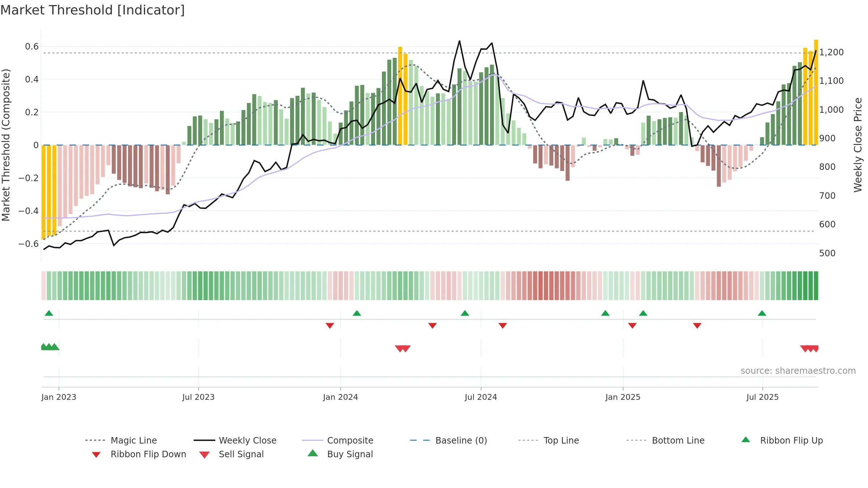Image resolution: width=868 pixels, height=488 pixels.
Task: Click the Jan 2025 x-axis label
Action: pos(623,397)
